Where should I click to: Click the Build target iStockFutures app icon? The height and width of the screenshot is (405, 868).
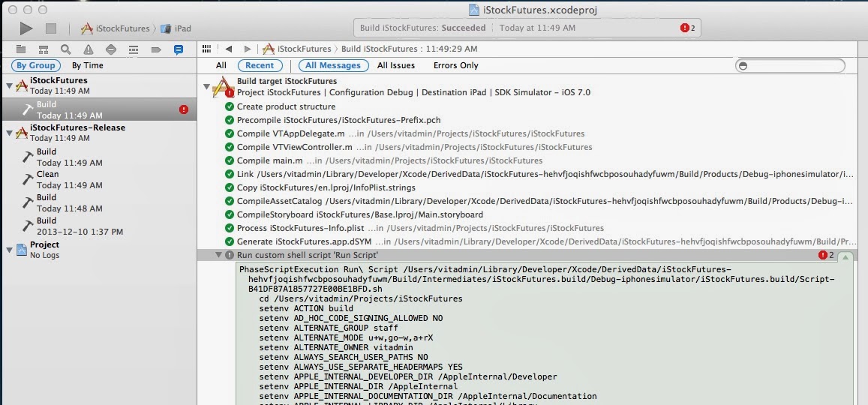coord(224,88)
